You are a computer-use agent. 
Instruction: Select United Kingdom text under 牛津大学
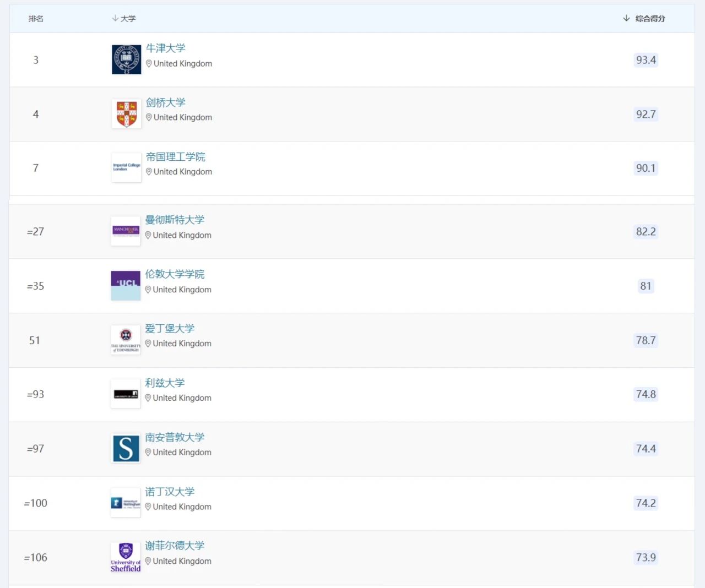pyautogui.click(x=183, y=64)
